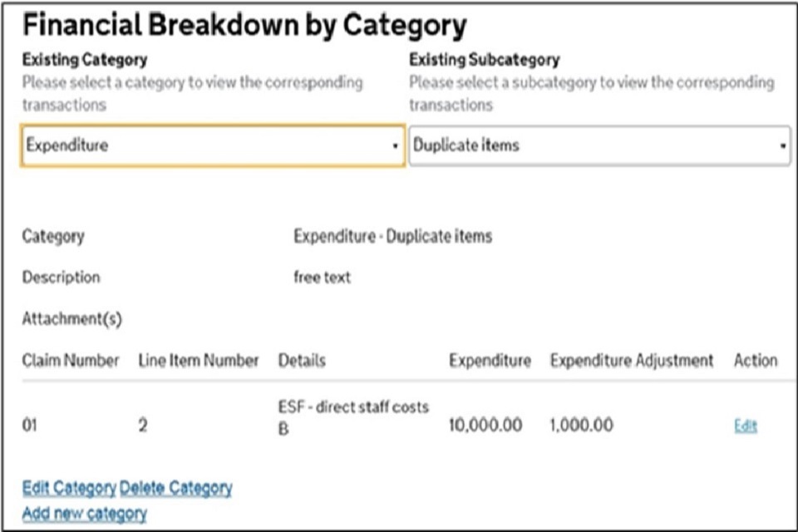Click the Expenditure - Duplicate items category value
Screen dimensions: 798x532
[x=392, y=236]
